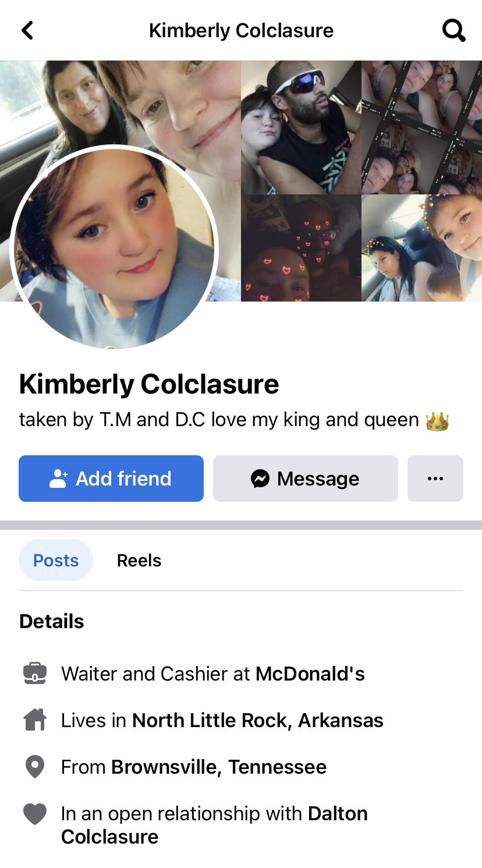Viewport: 482px width, 868px height.
Task: Open the McDonald's workplace link
Action: click(x=310, y=674)
